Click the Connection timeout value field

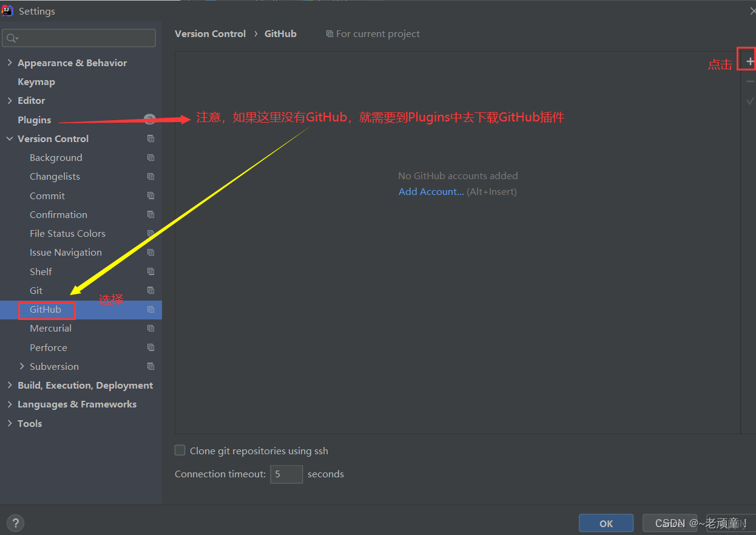pos(286,474)
